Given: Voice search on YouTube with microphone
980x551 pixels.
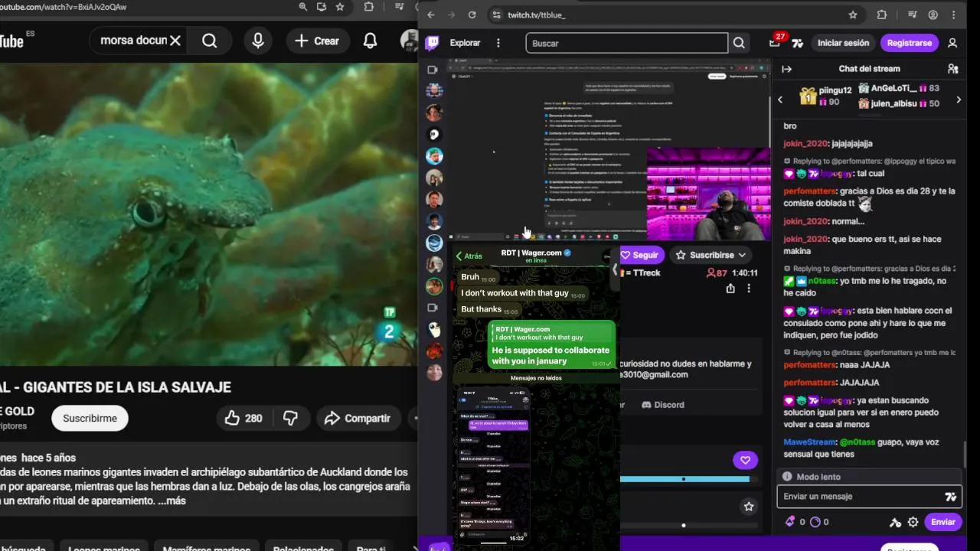Looking at the screenshot, I should click(258, 41).
